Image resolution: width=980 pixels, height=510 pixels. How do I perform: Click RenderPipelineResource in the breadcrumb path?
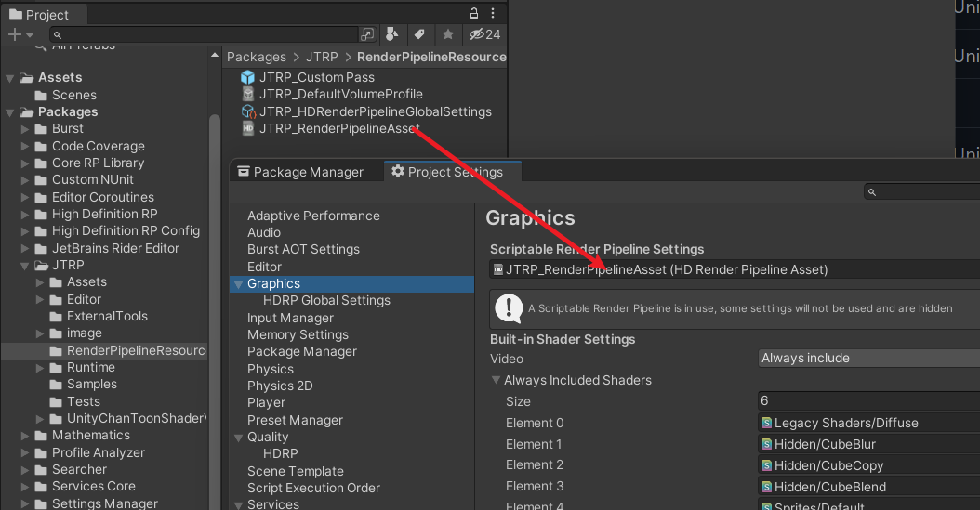431,57
